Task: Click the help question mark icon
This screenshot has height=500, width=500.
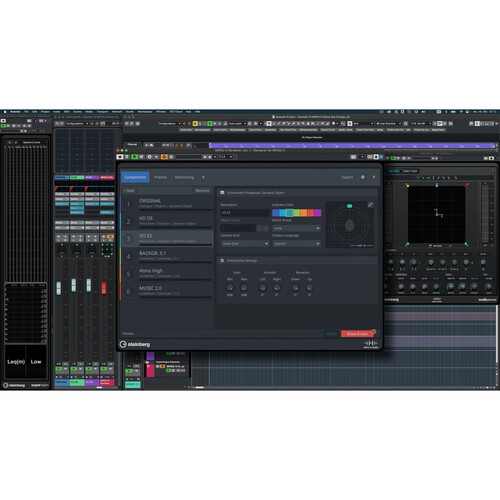Action: pyautogui.click(x=374, y=177)
